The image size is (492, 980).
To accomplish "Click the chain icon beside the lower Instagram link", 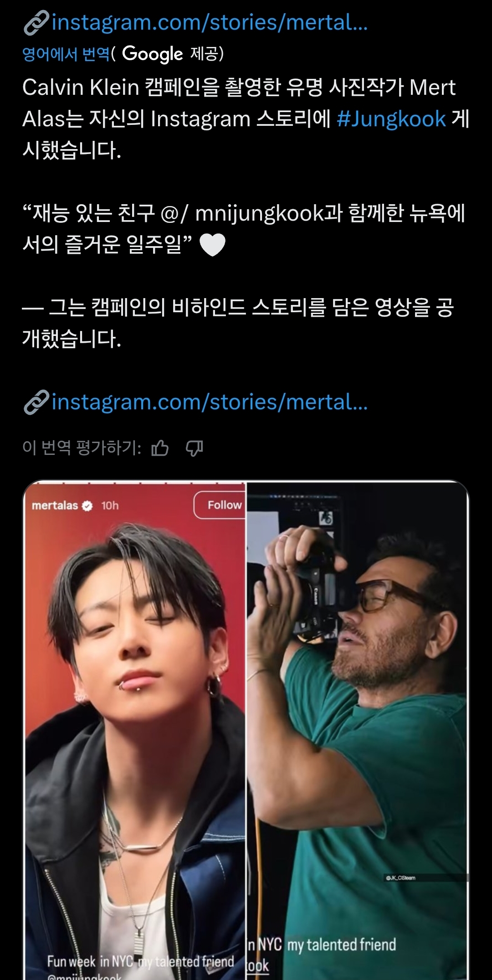I will click(x=36, y=402).
